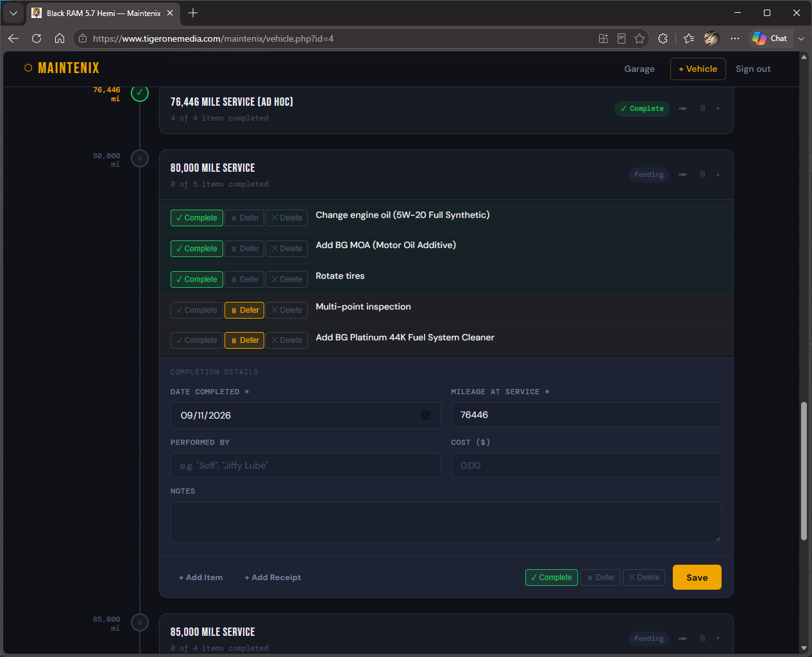
Task: Go to browser home page
Action: pyautogui.click(x=60, y=38)
